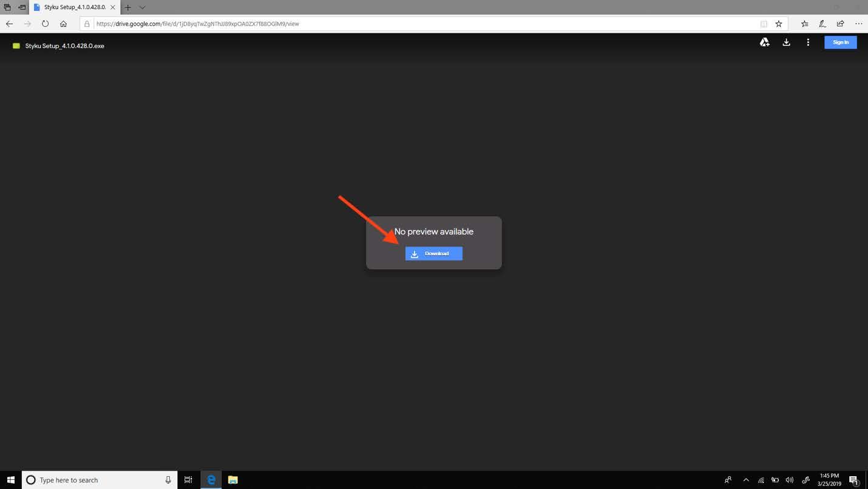This screenshot has width=868, height=489.
Task: Add page to favorites with star icon
Action: pyautogui.click(x=779, y=24)
